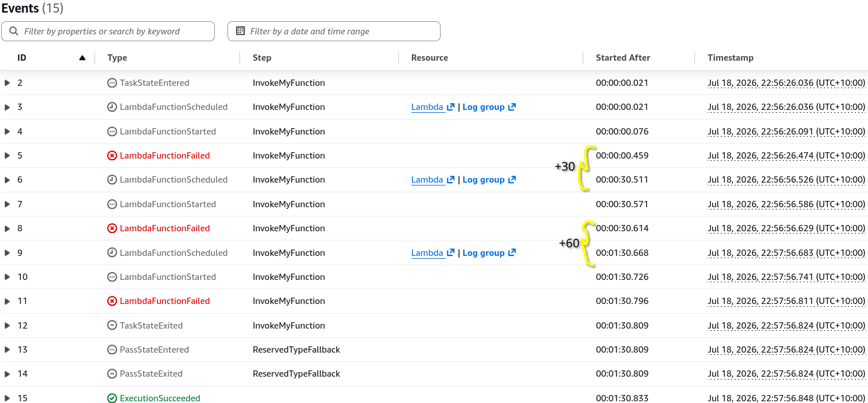
Task: Click the timestamp of event 6
Action: [787, 180]
